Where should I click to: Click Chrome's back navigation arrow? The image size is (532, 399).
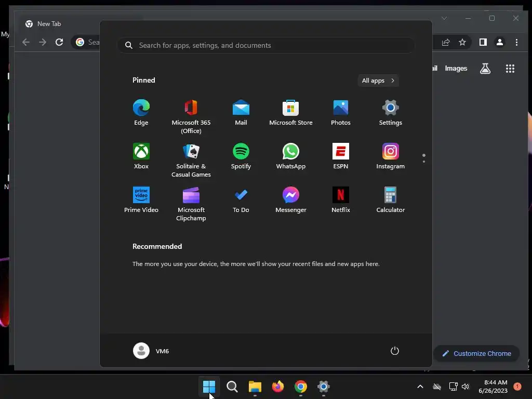[26, 42]
